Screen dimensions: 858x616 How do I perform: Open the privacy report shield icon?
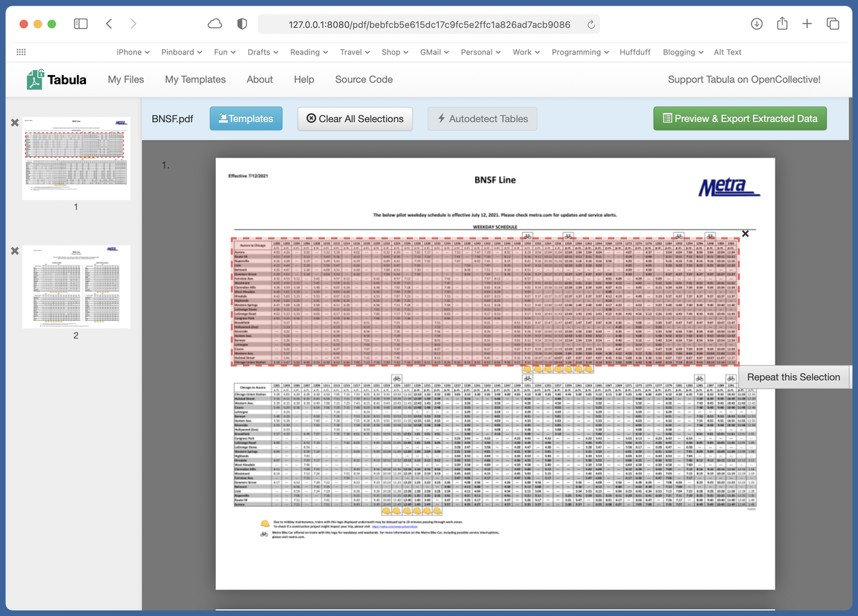(x=242, y=24)
